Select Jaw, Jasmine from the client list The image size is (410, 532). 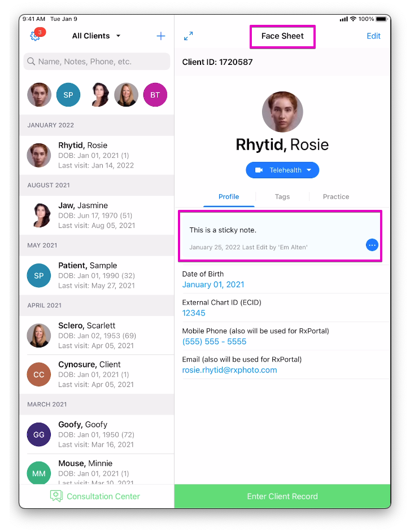click(x=97, y=215)
